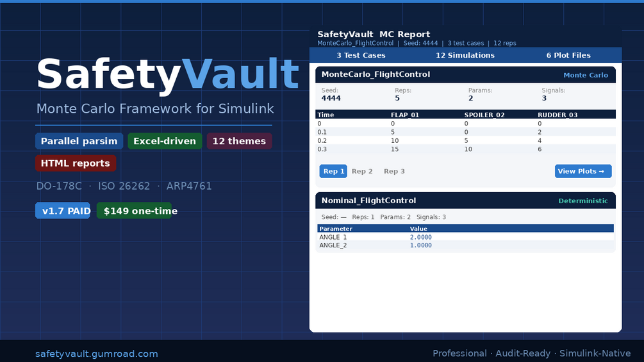Click the DO-178C standard text
Viewport: 644px width, 362px height.
(x=59, y=186)
